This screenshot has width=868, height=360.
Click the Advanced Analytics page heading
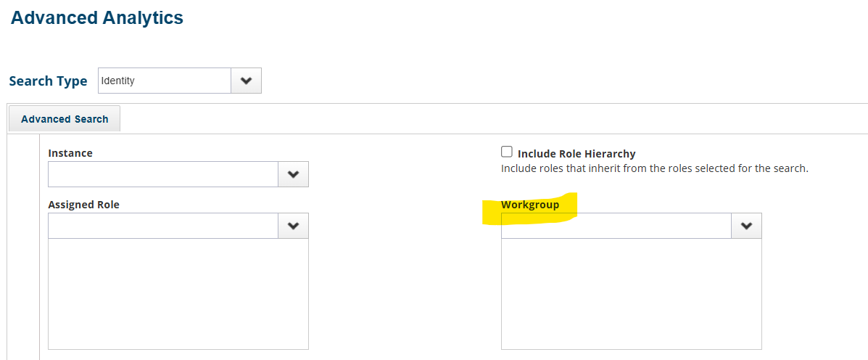pyautogui.click(x=97, y=18)
